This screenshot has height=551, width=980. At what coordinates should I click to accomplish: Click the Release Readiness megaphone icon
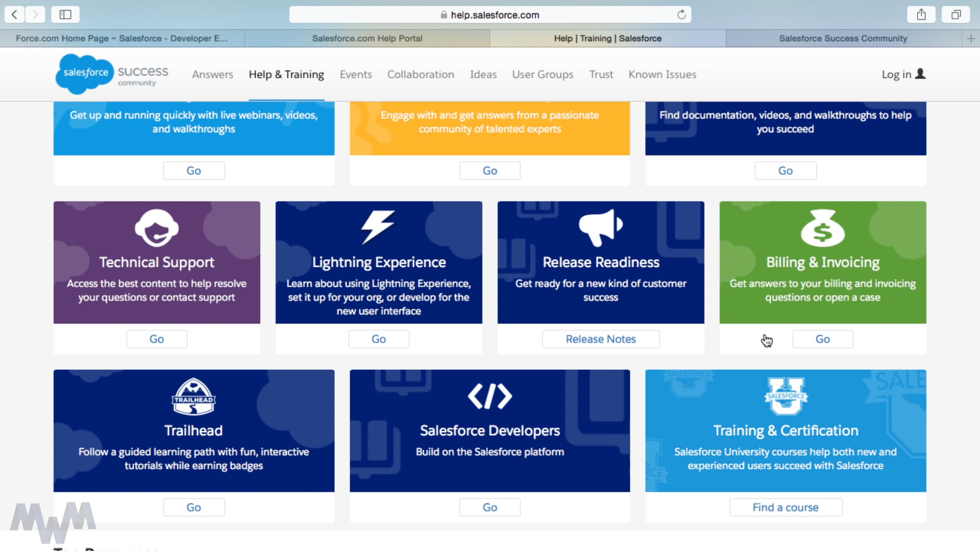coord(601,228)
